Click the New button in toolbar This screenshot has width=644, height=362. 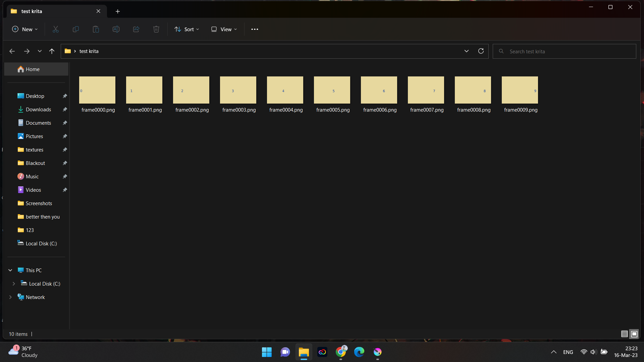(x=25, y=29)
